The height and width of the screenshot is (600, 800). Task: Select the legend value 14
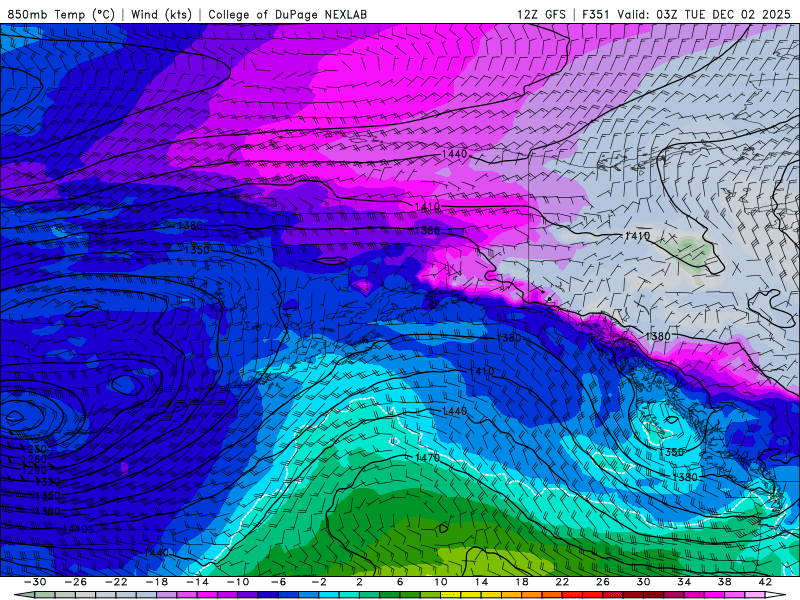pyautogui.click(x=481, y=582)
